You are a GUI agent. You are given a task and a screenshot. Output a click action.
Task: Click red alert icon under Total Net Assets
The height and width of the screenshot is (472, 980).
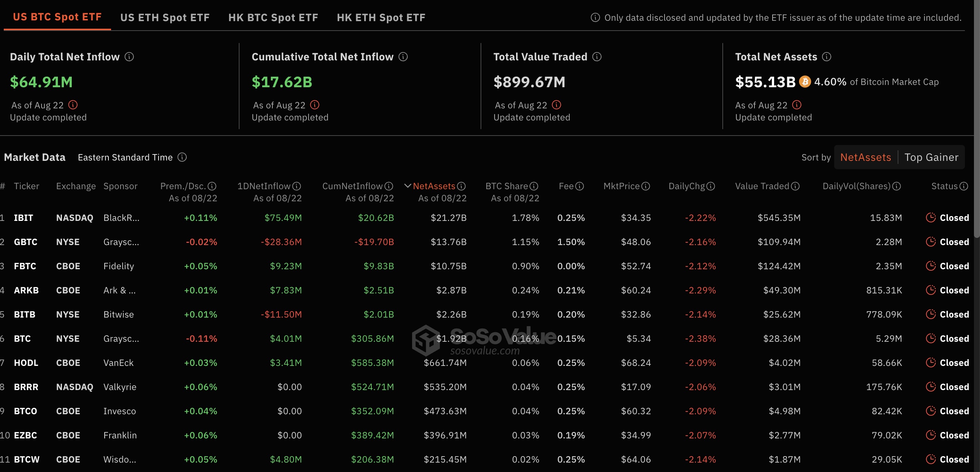pos(797,105)
